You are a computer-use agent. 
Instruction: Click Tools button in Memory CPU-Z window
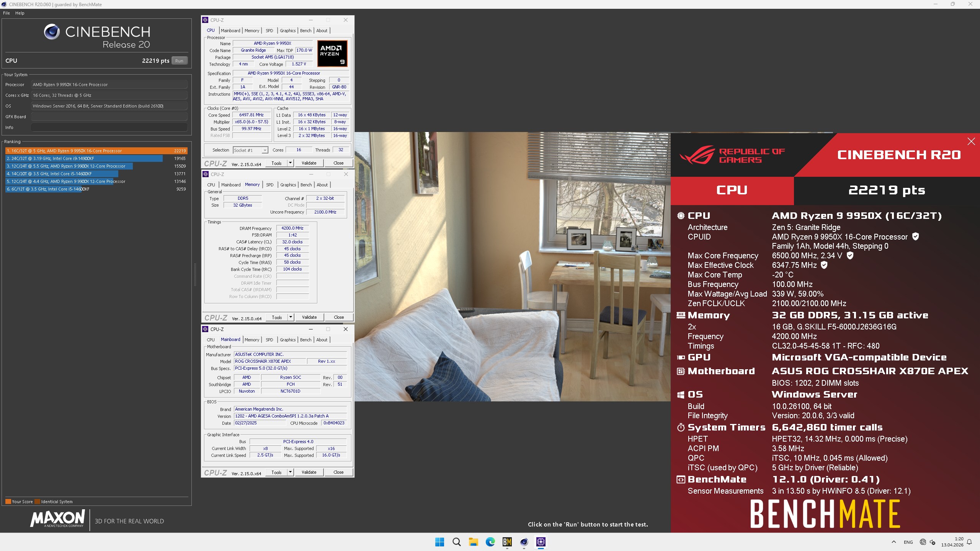point(277,317)
